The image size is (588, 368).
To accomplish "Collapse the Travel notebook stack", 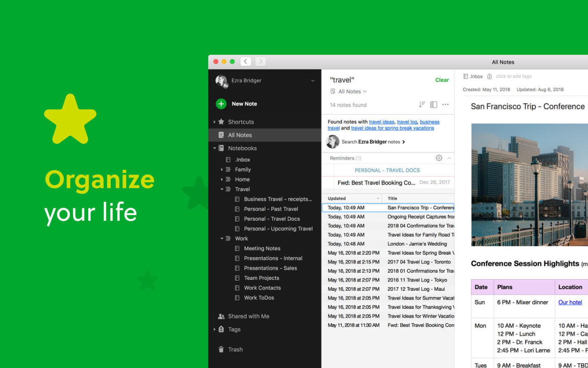I will 222,189.
